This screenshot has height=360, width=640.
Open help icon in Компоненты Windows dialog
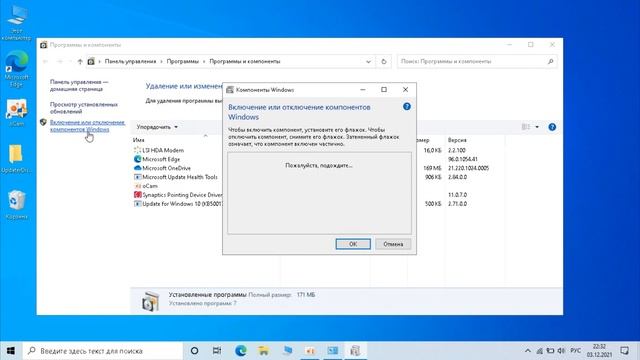click(407, 107)
